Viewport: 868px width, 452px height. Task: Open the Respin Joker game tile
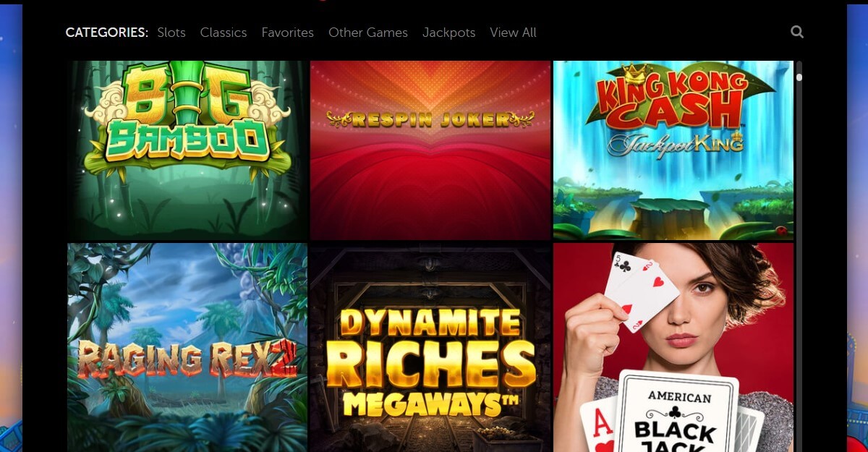(x=430, y=150)
